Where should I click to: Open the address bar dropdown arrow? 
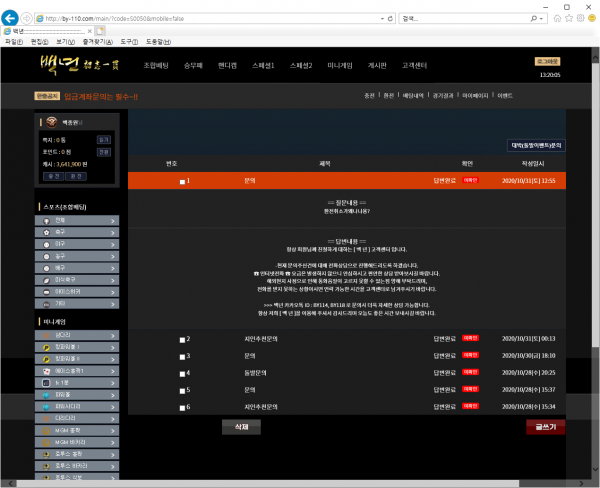382,18
